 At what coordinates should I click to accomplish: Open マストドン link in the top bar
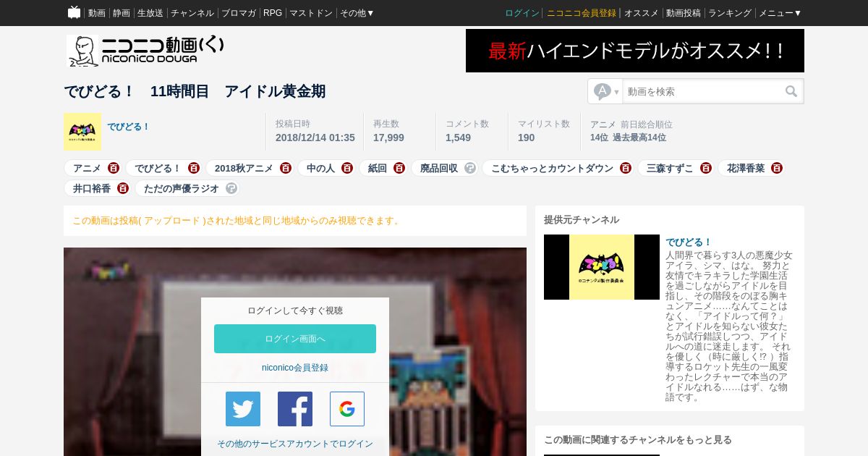click(311, 13)
